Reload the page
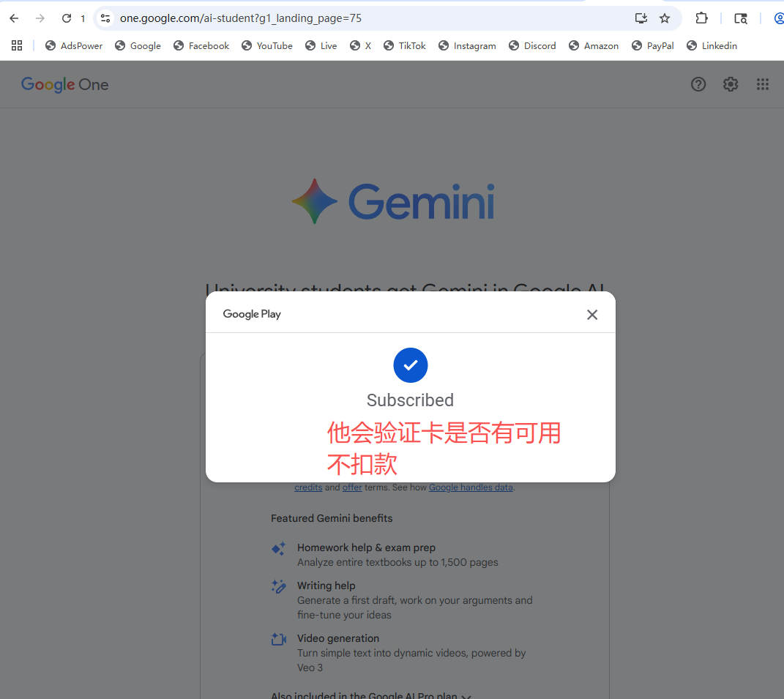Viewport: 784px width, 699px height. tap(67, 18)
